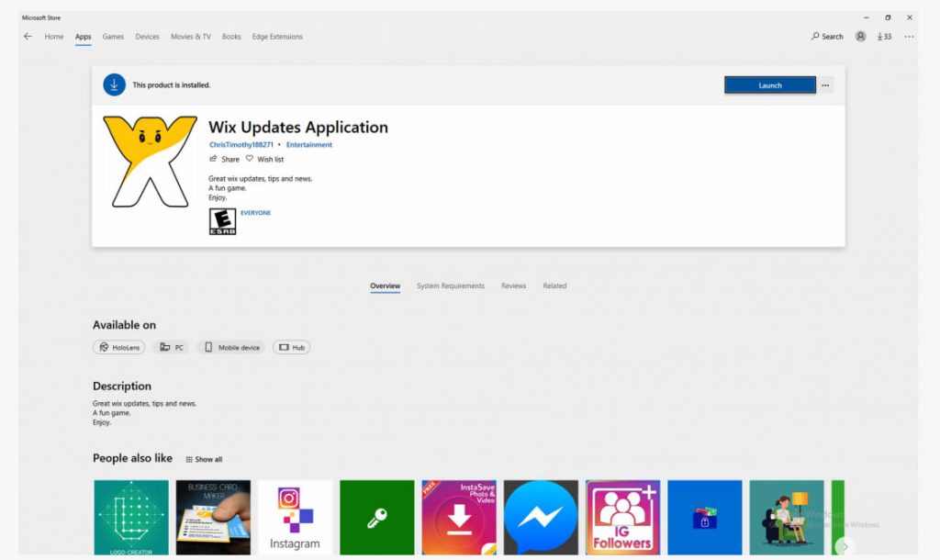Screen dimensions: 940x560
Task: Add the app to Wish list
Action: point(264,159)
